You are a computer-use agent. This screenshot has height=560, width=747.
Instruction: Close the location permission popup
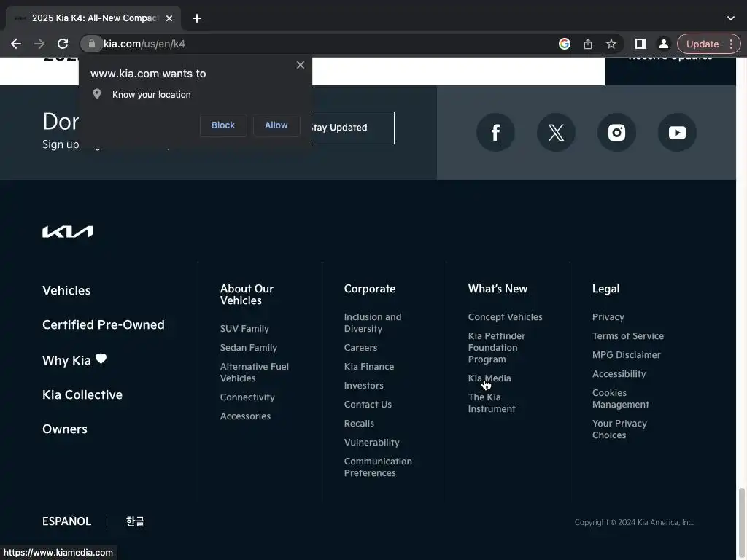[300, 65]
